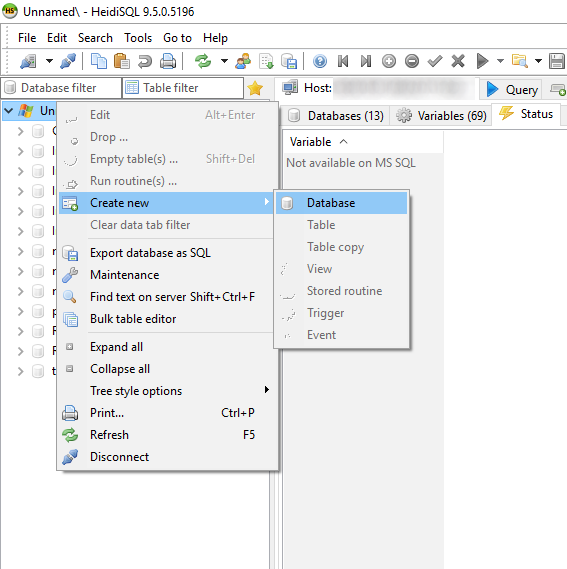Expand the first database tree node

(20, 131)
